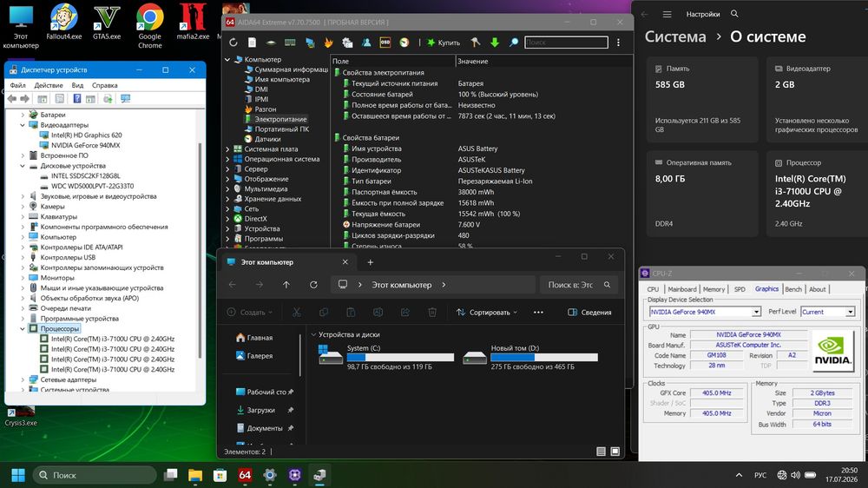Screen dimensions: 868x488
Task: Add a new tab in Explorer
Action: pyautogui.click(x=371, y=262)
